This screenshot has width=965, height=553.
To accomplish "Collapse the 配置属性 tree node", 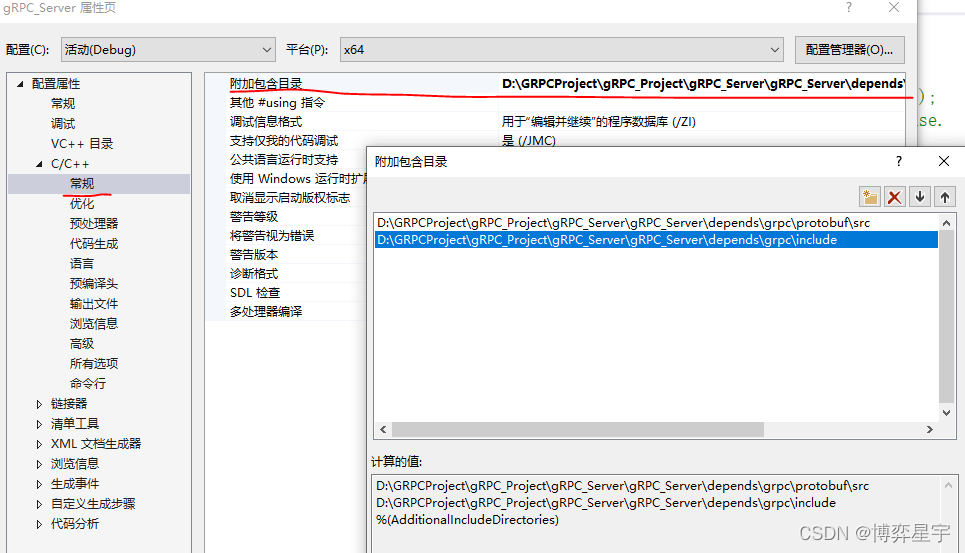I will tap(20, 84).
